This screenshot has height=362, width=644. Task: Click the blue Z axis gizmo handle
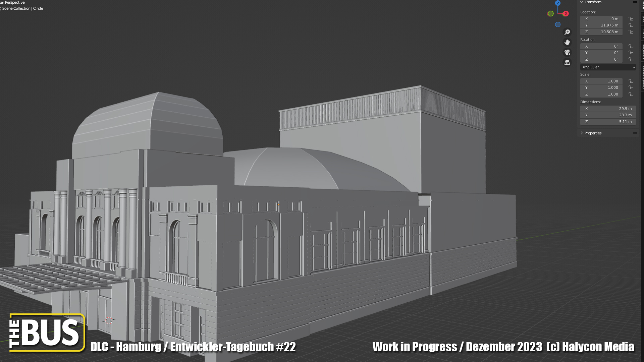[x=558, y=3]
